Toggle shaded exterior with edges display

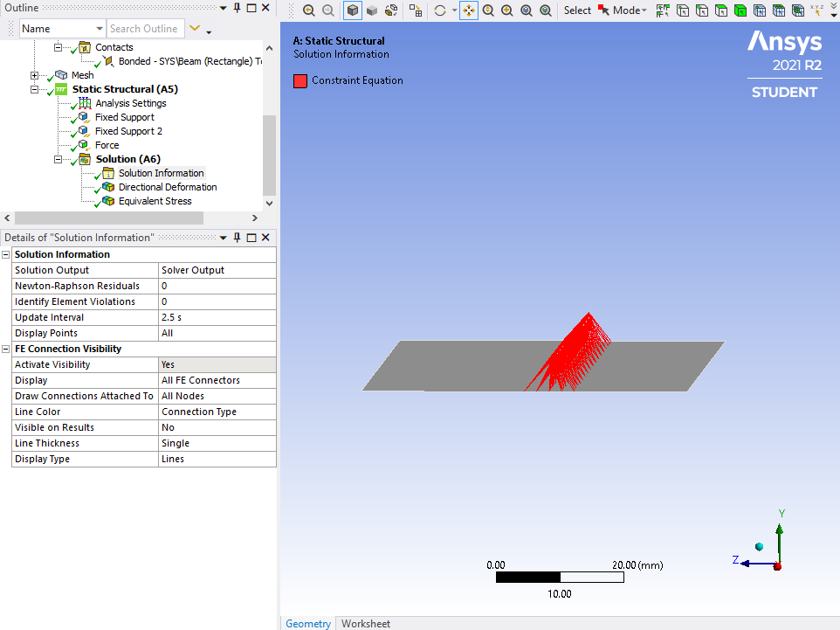coord(353,10)
